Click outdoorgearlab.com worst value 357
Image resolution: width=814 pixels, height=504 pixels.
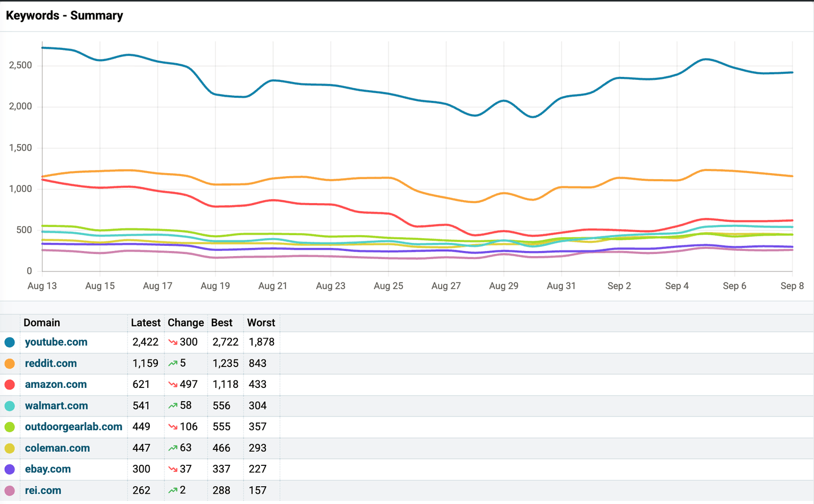pyautogui.click(x=258, y=427)
